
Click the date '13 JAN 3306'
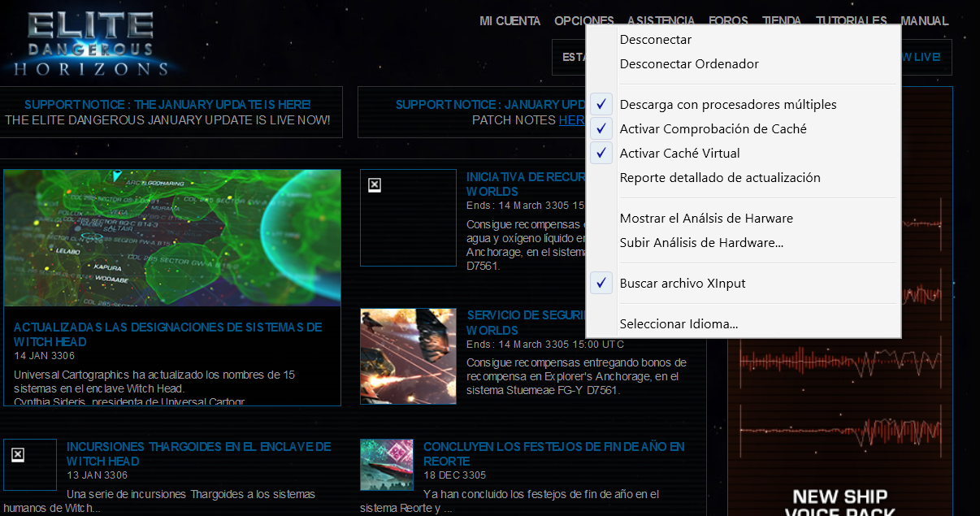tap(97, 475)
